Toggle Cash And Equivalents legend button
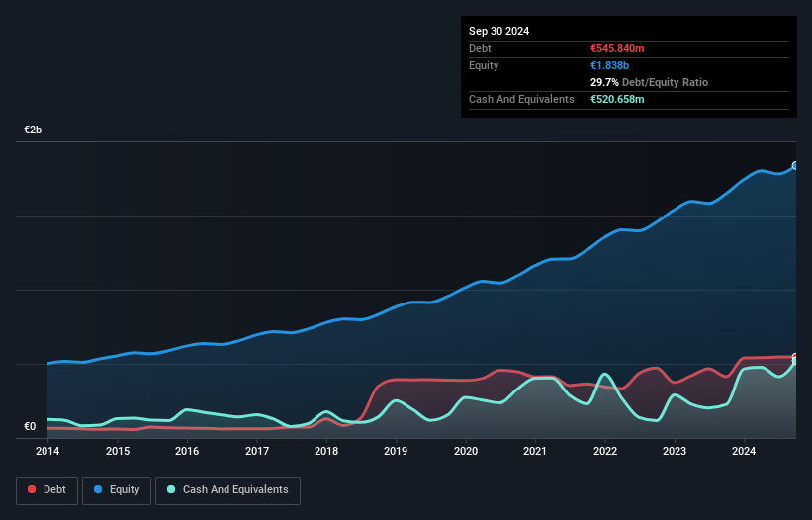812x520 pixels. tap(227, 490)
